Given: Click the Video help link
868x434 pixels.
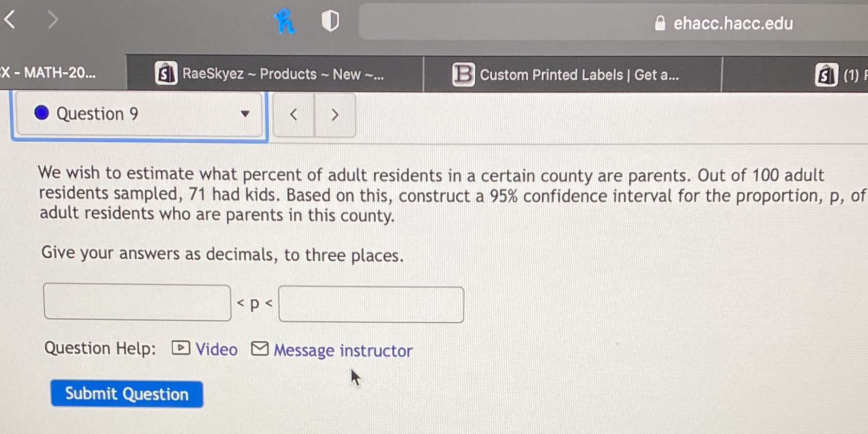Looking at the screenshot, I should tap(216, 349).
